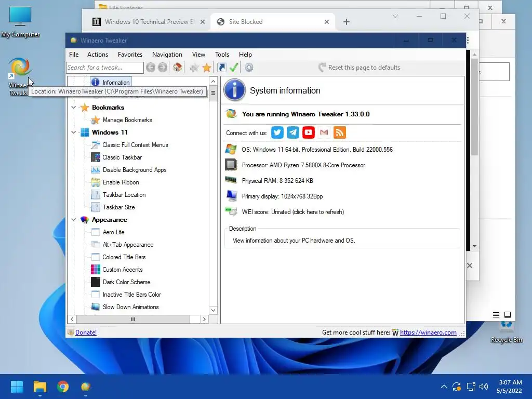The width and height of the screenshot is (532, 399).
Task: Click the Classic Full Context Menus icon
Action: 96,145
